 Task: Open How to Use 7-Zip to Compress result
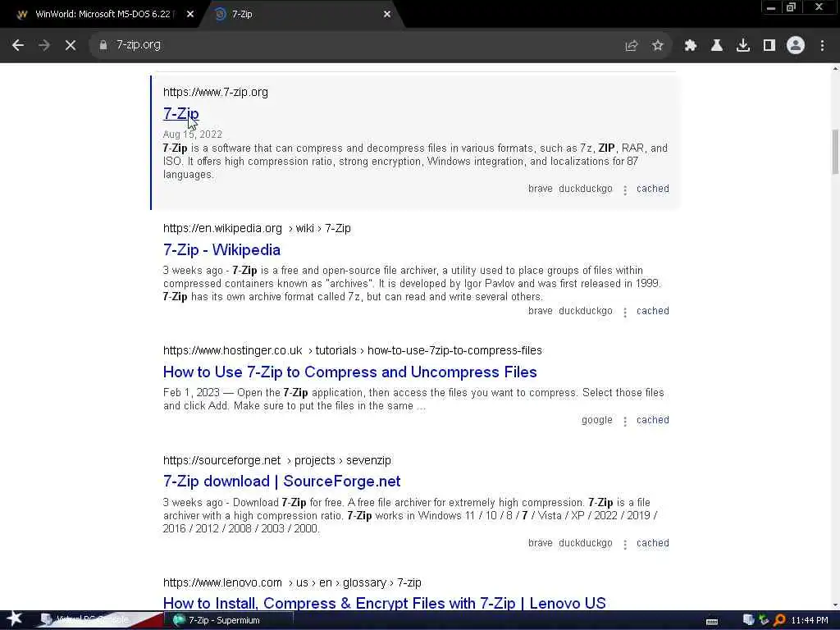349,372
